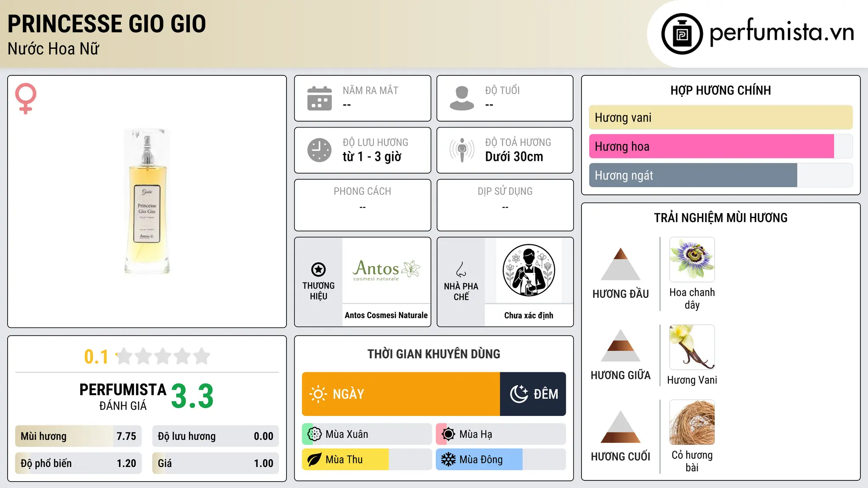The height and width of the screenshot is (488, 868).
Task: Click the Năm ra mắt label
Action: pos(371,90)
